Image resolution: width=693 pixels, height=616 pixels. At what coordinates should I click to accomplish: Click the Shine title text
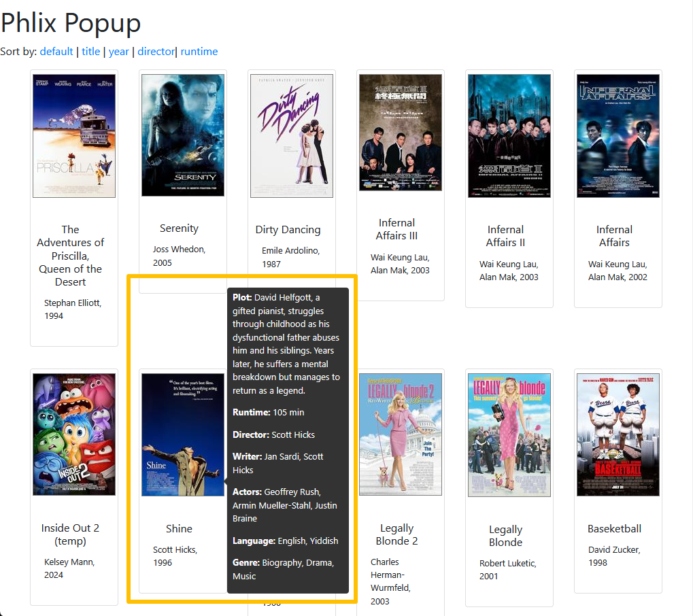click(x=179, y=528)
